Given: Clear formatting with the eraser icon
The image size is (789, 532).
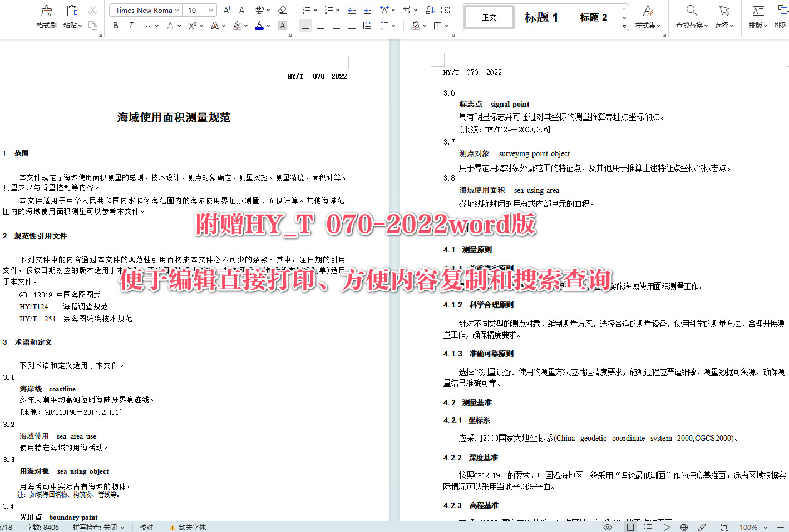Looking at the screenshot, I should point(283,10).
